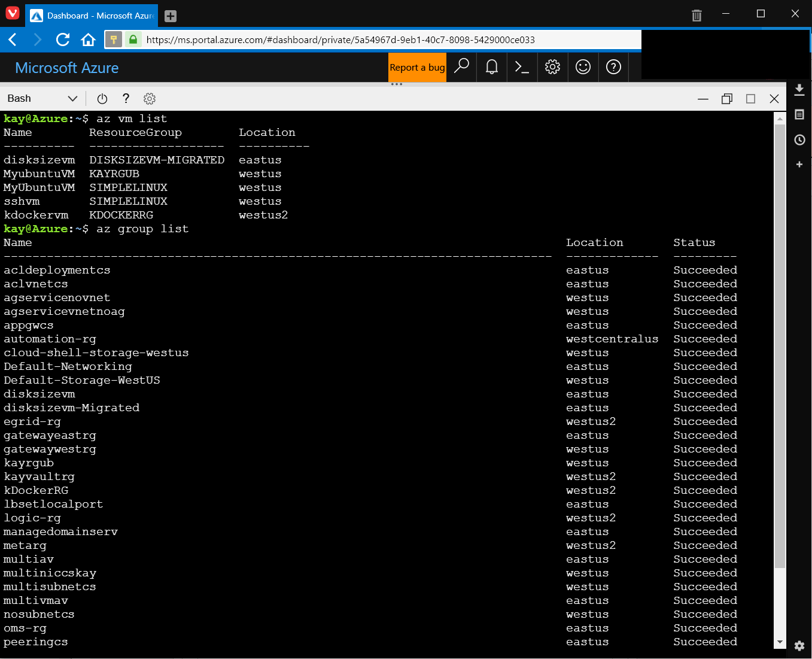The width and height of the screenshot is (812, 659).
Task: Open Azure notifications bell
Action: [x=491, y=67]
